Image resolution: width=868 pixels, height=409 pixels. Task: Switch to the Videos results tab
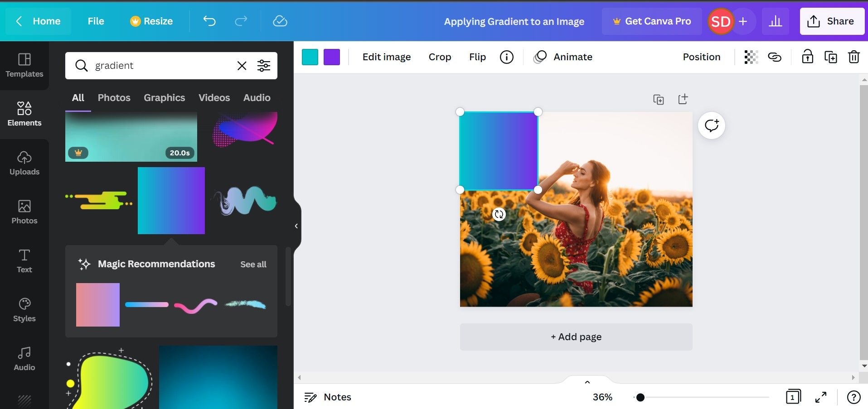(x=214, y=98)
